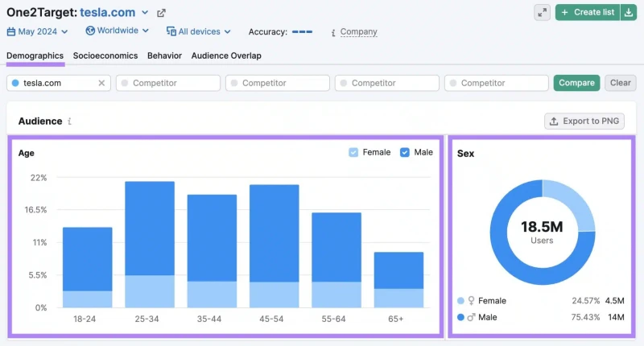
Task: Click the expand fullscreen arrows icon
Action: coord(542,12)
